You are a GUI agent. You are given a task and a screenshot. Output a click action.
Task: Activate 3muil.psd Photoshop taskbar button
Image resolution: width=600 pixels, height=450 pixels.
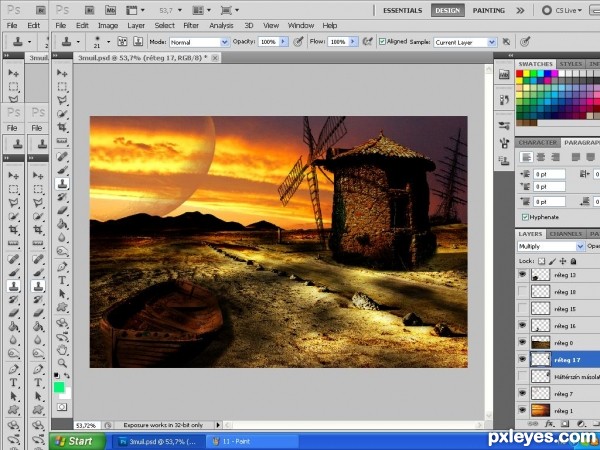click(x=158, y=442)
